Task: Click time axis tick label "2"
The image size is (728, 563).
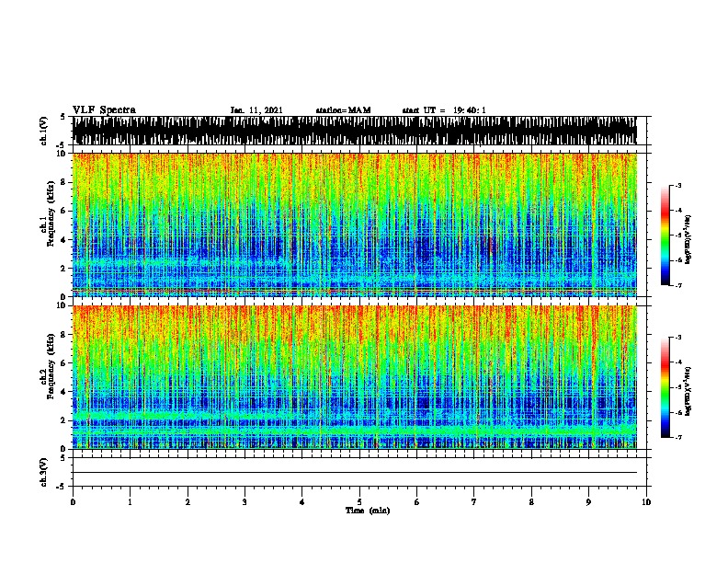Action: pos(188,502)
